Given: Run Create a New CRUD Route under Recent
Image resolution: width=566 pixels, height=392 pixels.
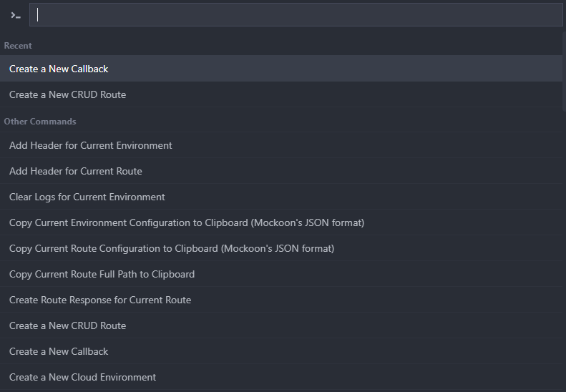Looking at the screenshot, I should click(67, 94).
